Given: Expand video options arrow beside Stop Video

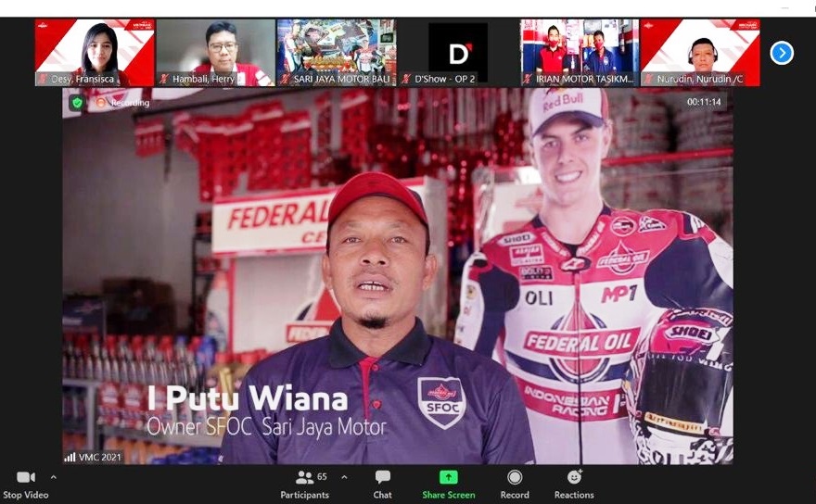Looking at the screenshot, I should point(53,477).
